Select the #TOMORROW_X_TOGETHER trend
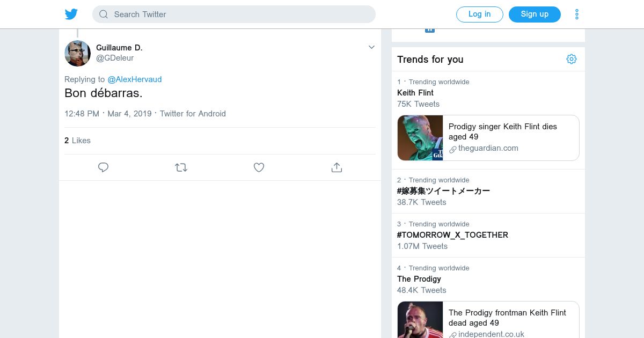Viewport: 644px width, 338px height. 452,235
